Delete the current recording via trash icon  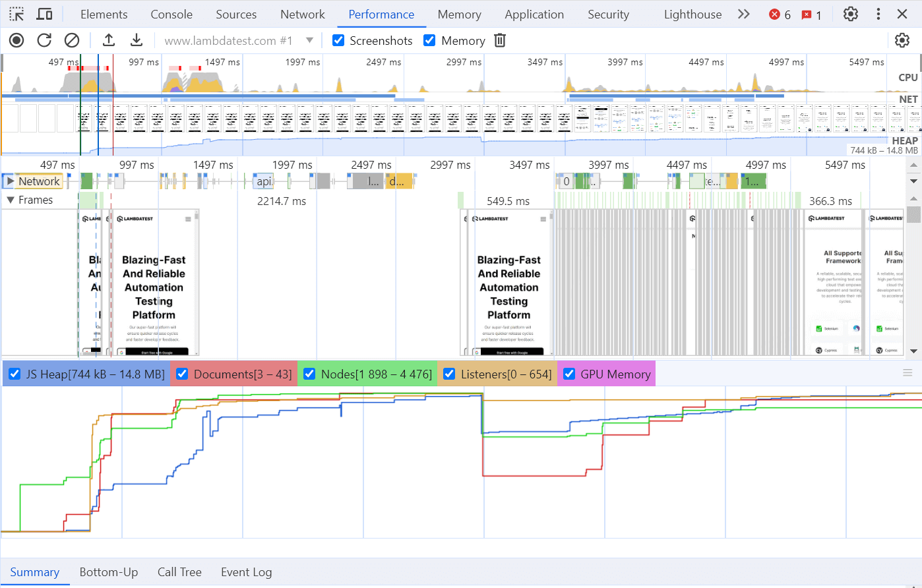coord(499,40)
